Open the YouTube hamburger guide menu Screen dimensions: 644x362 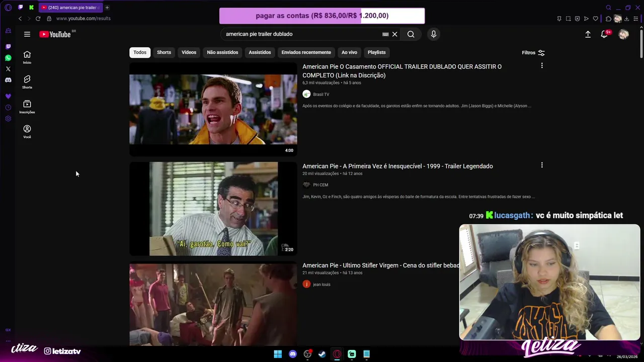tap(27, 34)
